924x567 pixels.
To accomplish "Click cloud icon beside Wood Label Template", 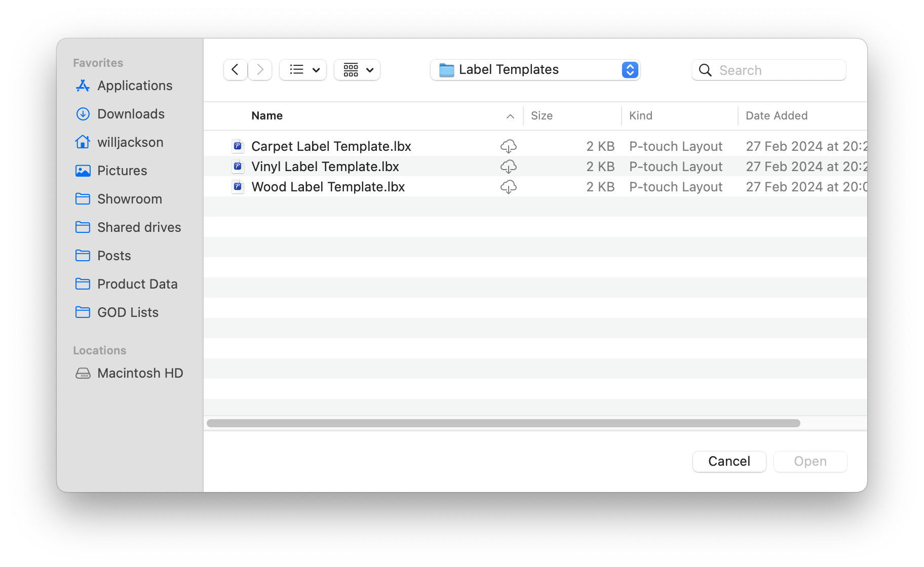I will 508,187.
